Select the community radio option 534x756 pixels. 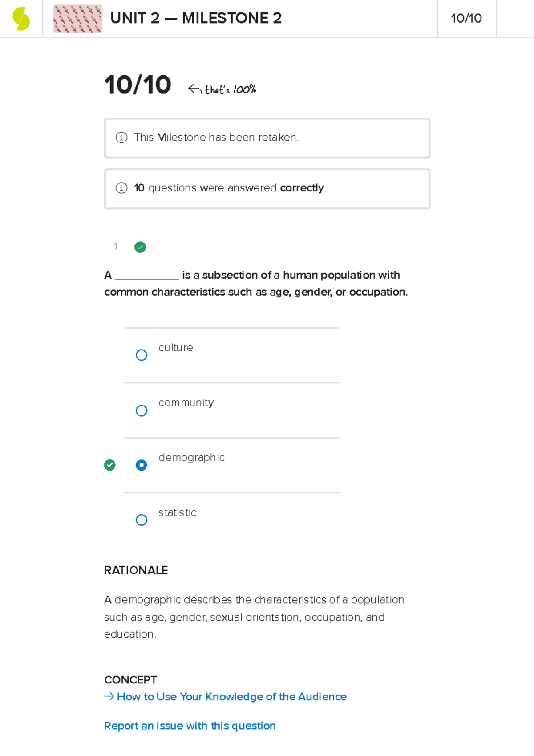[142, 411]
